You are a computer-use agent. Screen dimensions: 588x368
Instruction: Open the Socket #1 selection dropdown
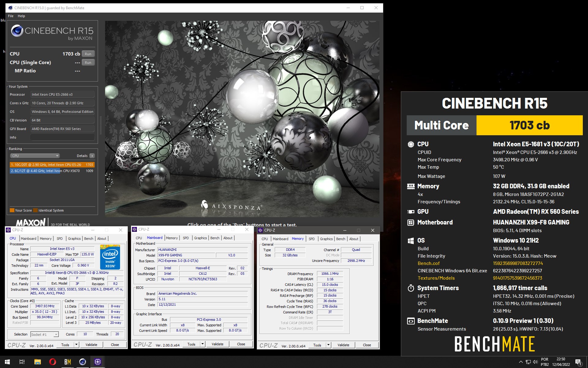[x=44, y=334]
